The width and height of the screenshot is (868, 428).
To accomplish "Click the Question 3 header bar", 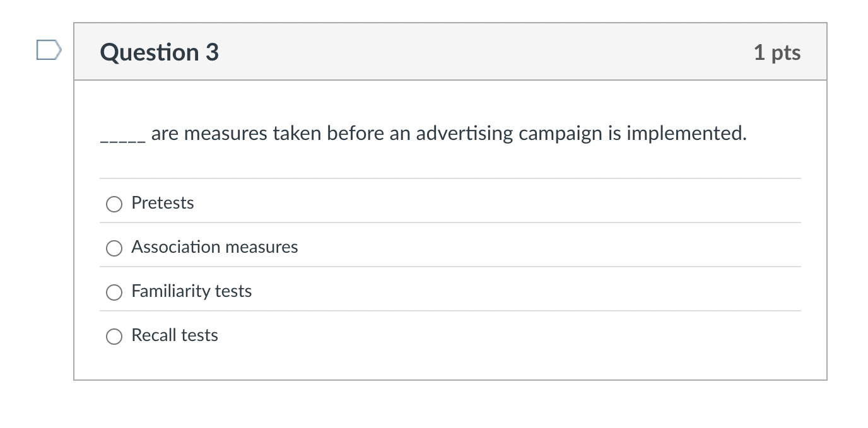I will (x=442, y=52).
